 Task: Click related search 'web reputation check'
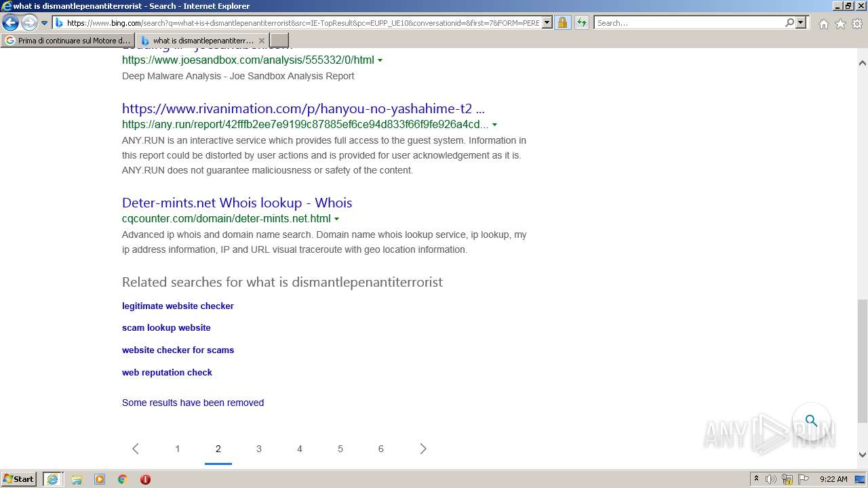pos(167,372)
